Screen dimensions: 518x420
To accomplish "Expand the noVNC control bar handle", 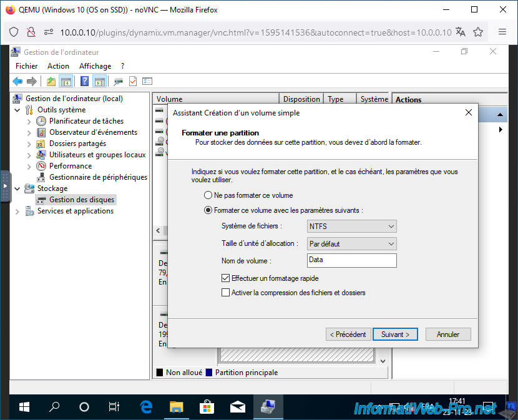I will coord(5,186).
